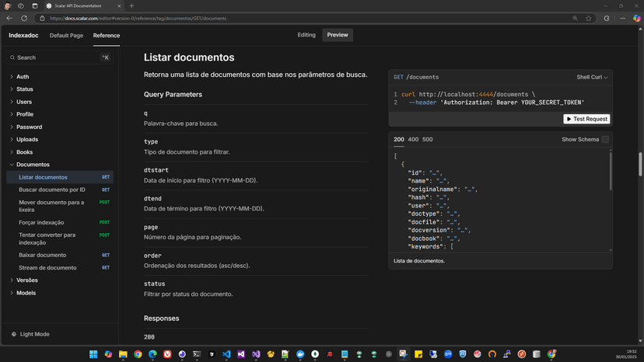Open the browser extensions icon
This screenshot has height=362, width=644.
607,18
